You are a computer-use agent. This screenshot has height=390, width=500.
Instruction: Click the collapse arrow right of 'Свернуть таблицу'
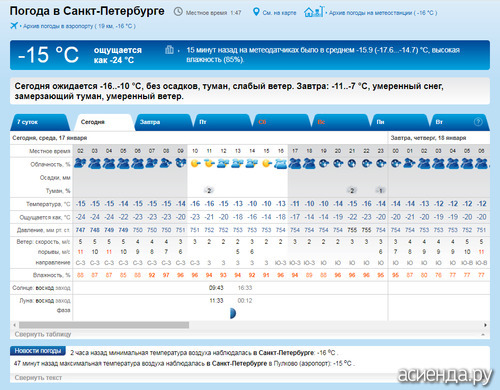click(483, 334)
